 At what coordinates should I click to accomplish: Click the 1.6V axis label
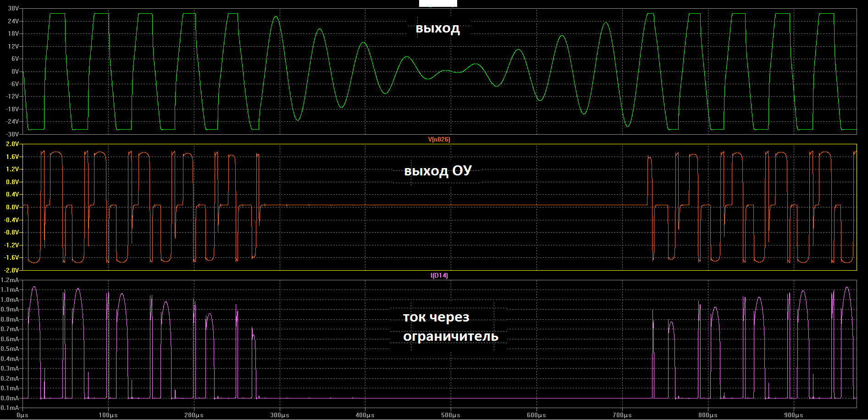(x=12, y=157)
